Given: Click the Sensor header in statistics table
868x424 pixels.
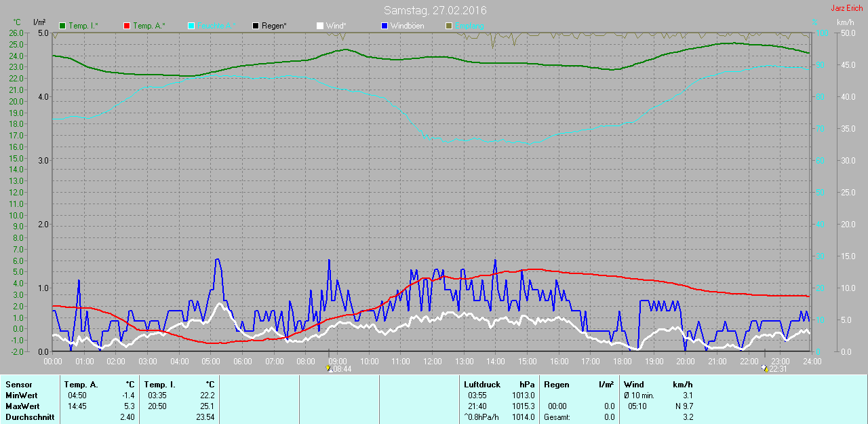Looking at the screenshot, I should [x=18, y=385].
